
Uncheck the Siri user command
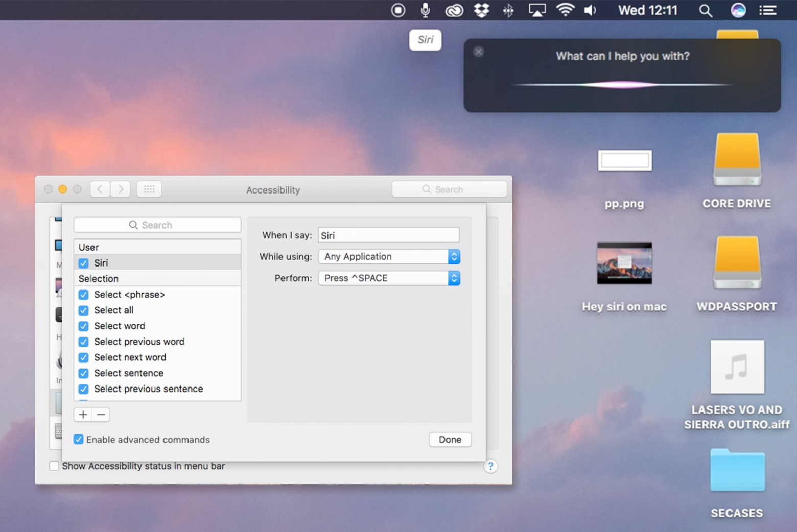[x=84, y=263]
